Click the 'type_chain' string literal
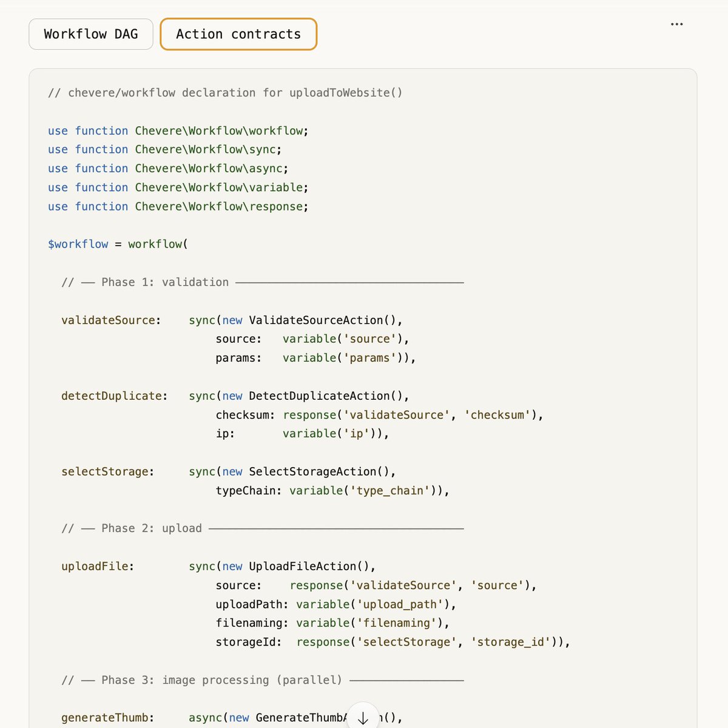The height and width of the screenshot is (728, 728). click(390, 491)
